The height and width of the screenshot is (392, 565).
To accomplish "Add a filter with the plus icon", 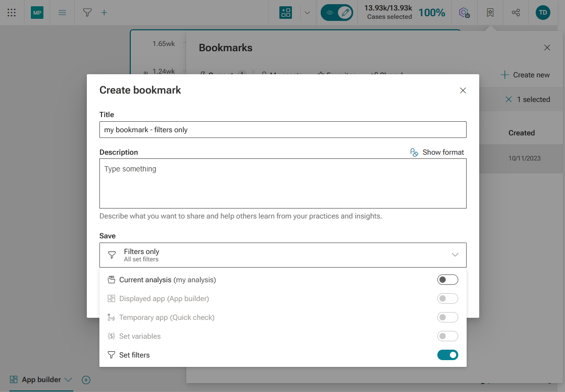I will [x=104, y=13].
